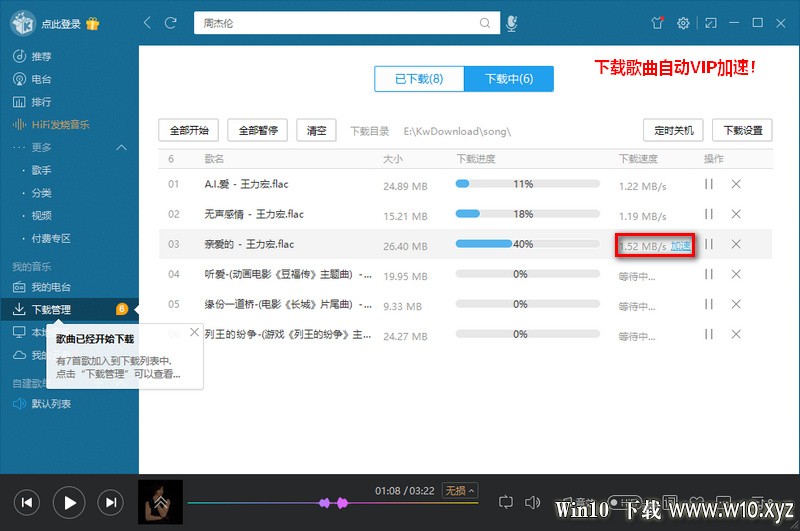The width and height of the screenshot is (800, 531).
Task: Click the search field containing 周杰伦
Action: point(339,23)
